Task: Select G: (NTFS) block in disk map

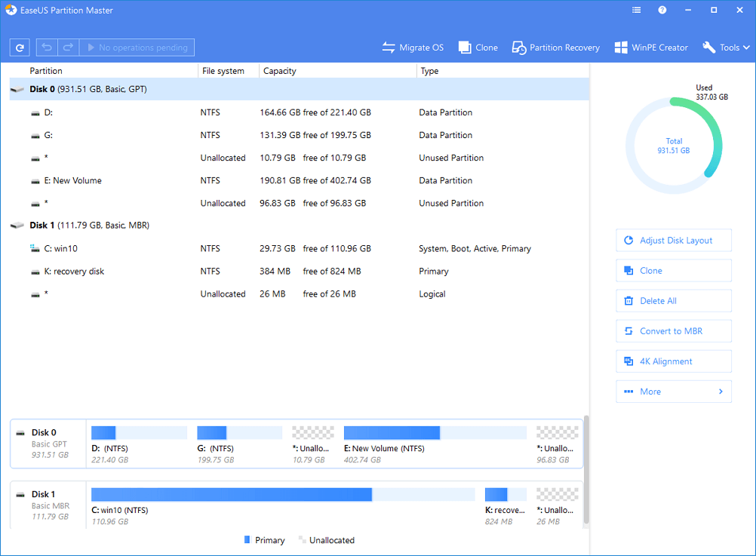Action: point(240,444)
